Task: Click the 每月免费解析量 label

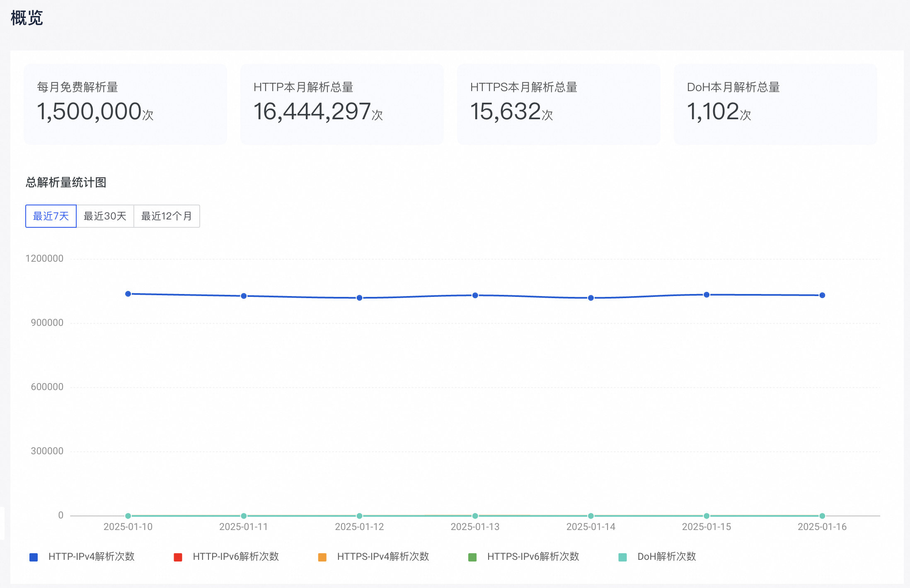Action: pyautogui.click(x=77, y=87)
